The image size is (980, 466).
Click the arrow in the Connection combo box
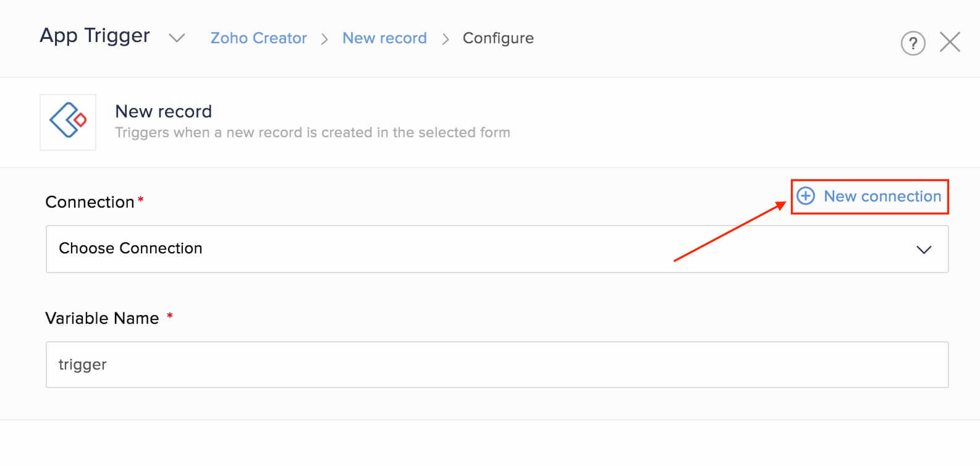tap(923, 250)
